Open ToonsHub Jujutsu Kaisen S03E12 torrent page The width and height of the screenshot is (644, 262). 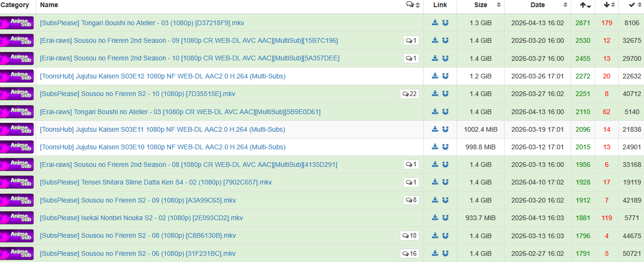click(x=163, y=76)
